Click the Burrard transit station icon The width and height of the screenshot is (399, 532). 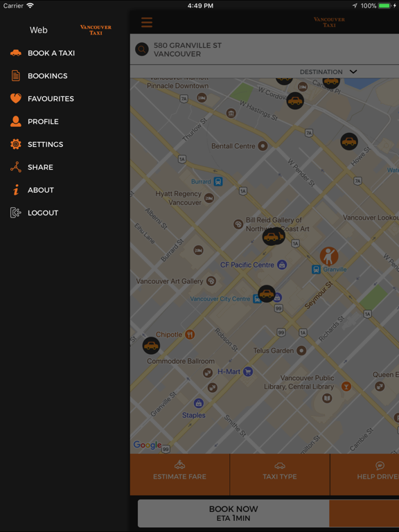pos(218,181)
